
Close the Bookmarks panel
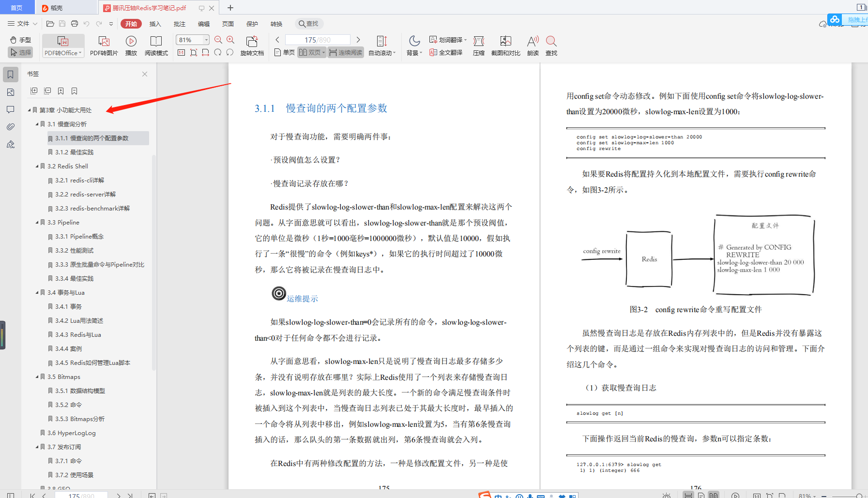[x=145, y=74]
